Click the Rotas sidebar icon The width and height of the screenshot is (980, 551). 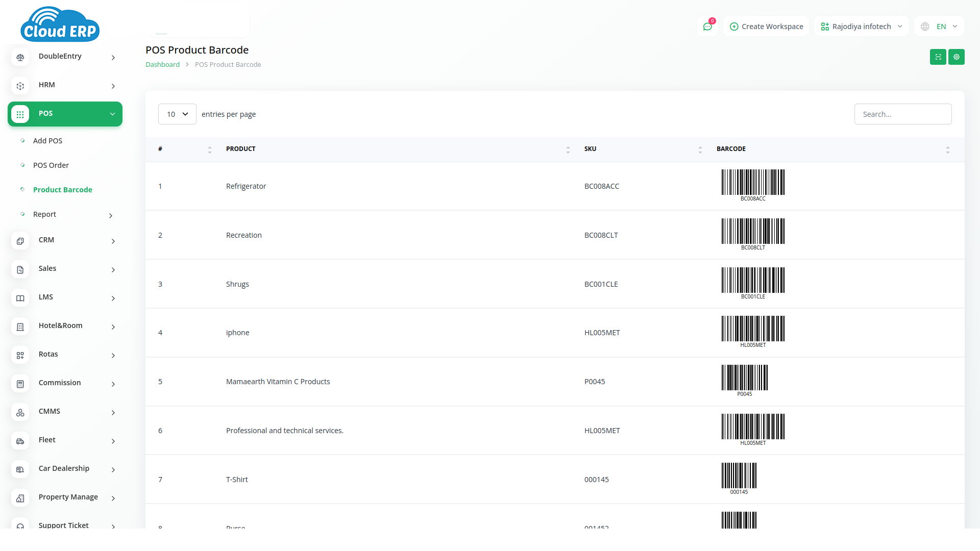tap(20, 355)
